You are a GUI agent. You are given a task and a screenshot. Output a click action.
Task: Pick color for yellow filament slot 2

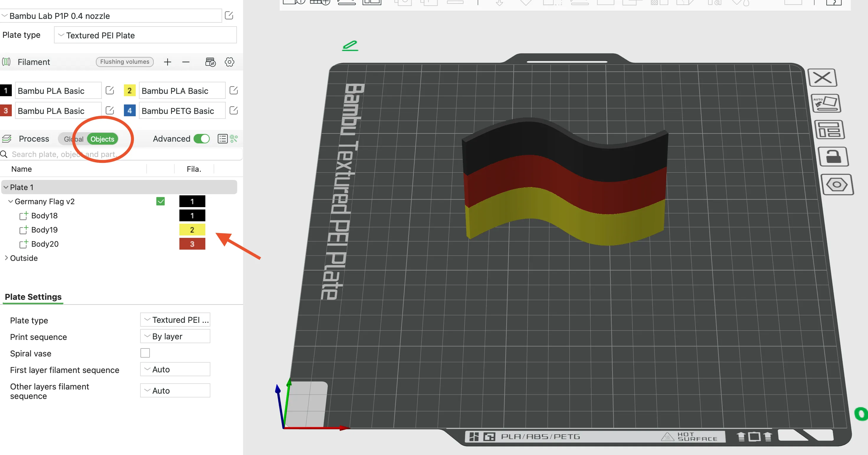click(130, 90)
